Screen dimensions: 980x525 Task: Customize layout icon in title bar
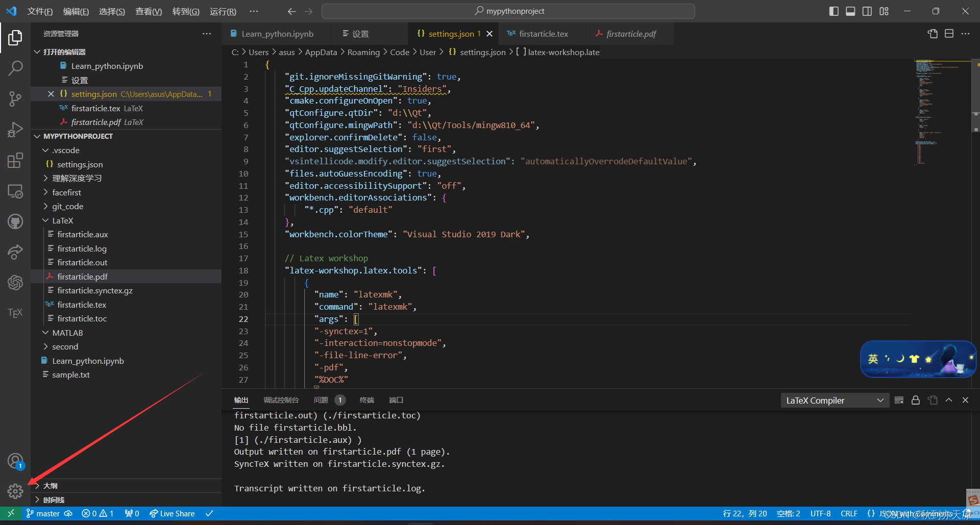[884, 11]
